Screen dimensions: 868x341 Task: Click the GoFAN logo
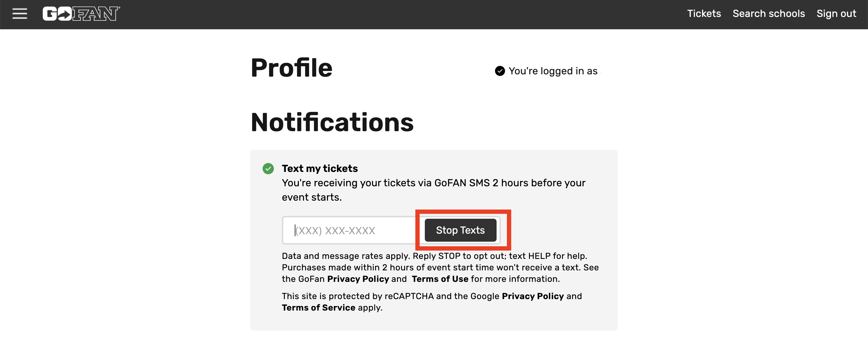[x=81, y=13]
